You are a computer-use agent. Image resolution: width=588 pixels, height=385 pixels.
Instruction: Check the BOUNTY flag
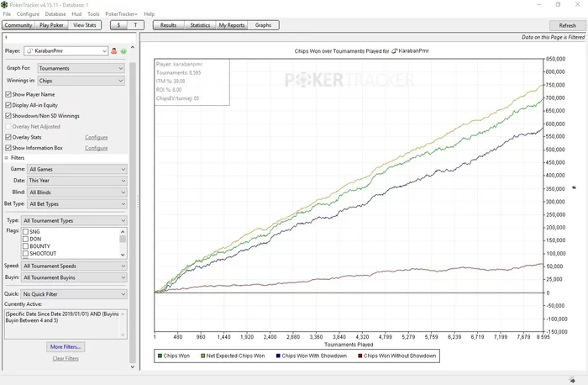pos(25,246)
